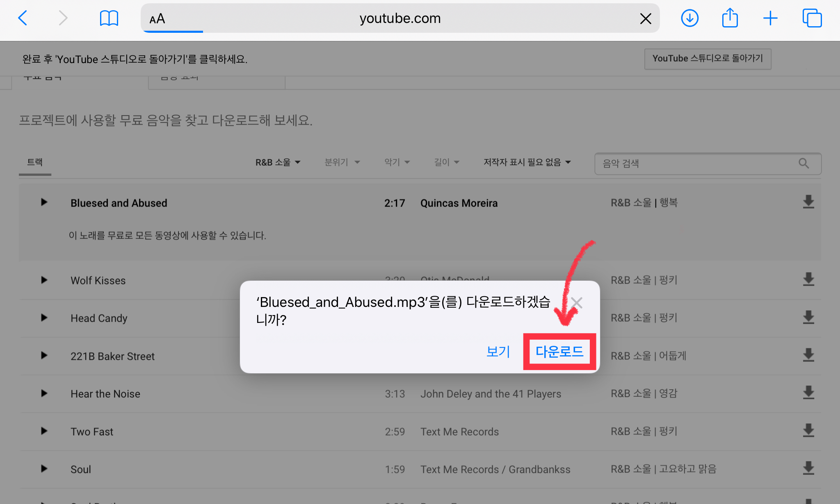840x504 pixels.
Task: Play the Wolf Kisses track
Action: pyautogui.click(x=44, y=280)
